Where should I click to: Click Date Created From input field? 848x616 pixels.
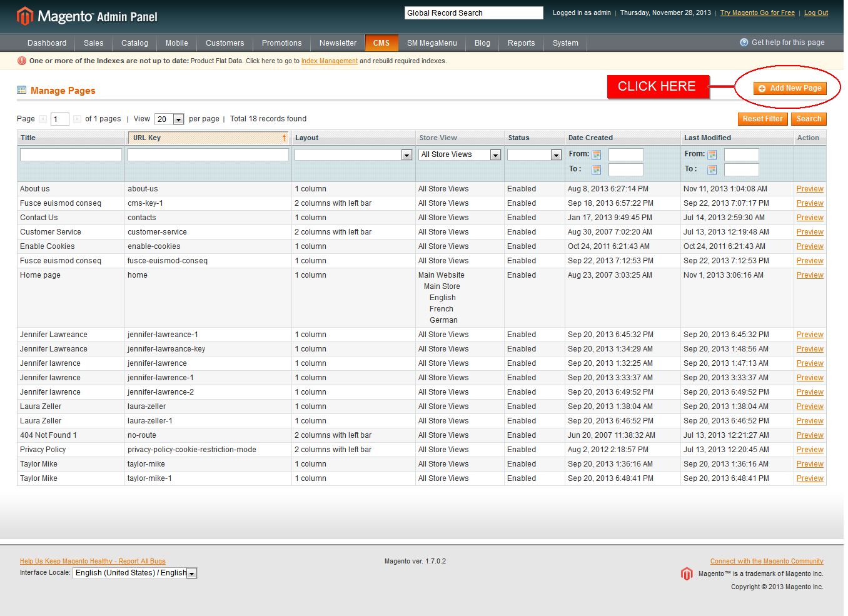(626, 154)
